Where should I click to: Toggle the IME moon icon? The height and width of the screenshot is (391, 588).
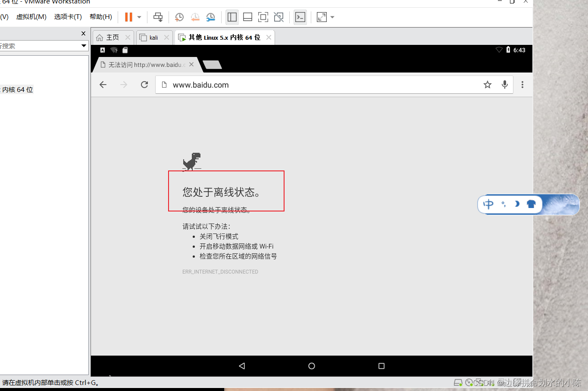pyautogui.click(x=517, y=204)
